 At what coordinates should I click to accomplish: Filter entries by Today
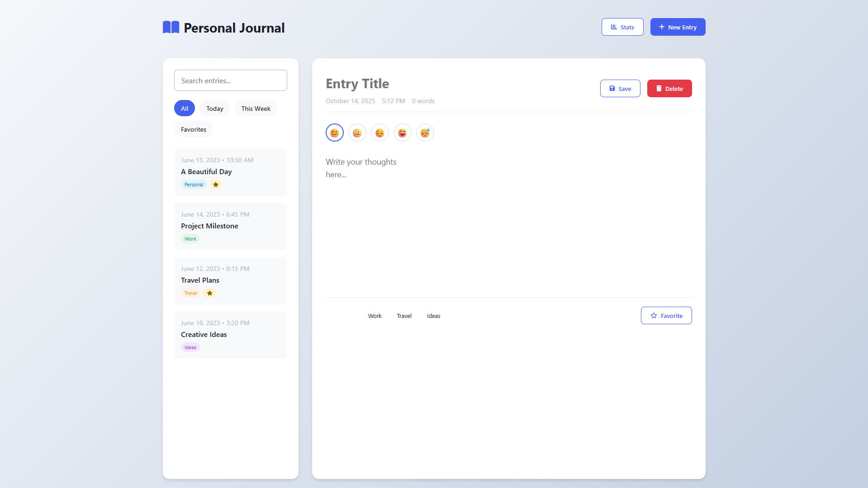[x=214, y=109]
